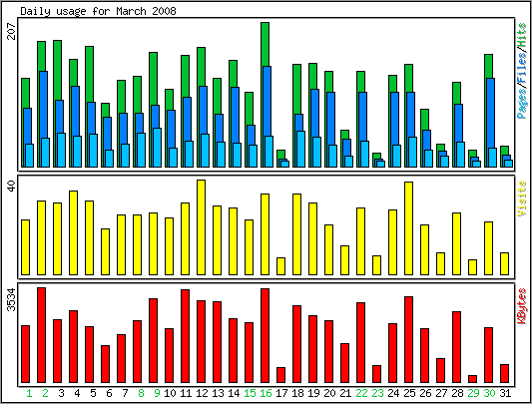Click green day label 9 on the x-axis
Viewport: 532px width, 404px height.
(x=157, y=393)
